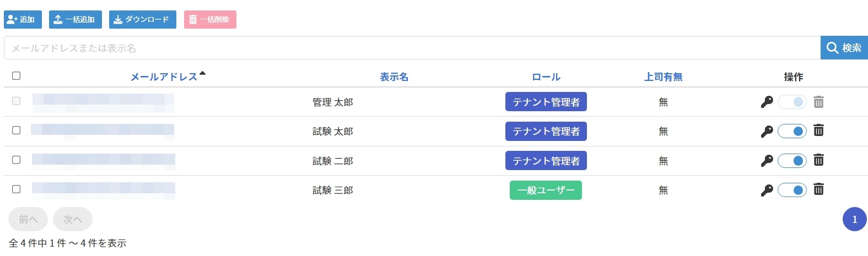Click the 検索 search button
The height and width of the screenshot is (256, 868).
tap(844, 48)
